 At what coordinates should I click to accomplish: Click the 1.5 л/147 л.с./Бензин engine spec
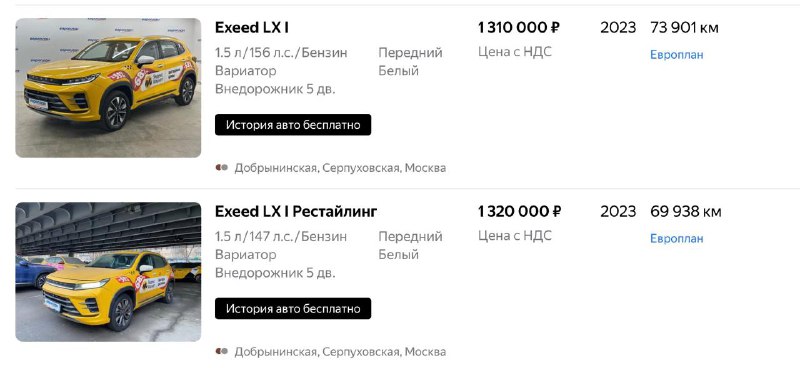pyautogui.click(x=281, y=237)
